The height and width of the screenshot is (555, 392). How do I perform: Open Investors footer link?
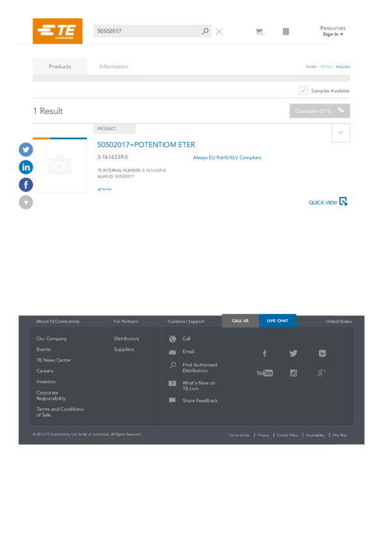click(x=46, y=381)
